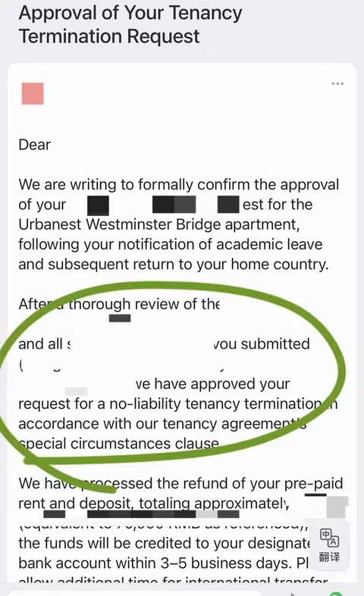Open the three-dot more options menu
The width and height of the screenshot is (364, 596).
[337, 83]
